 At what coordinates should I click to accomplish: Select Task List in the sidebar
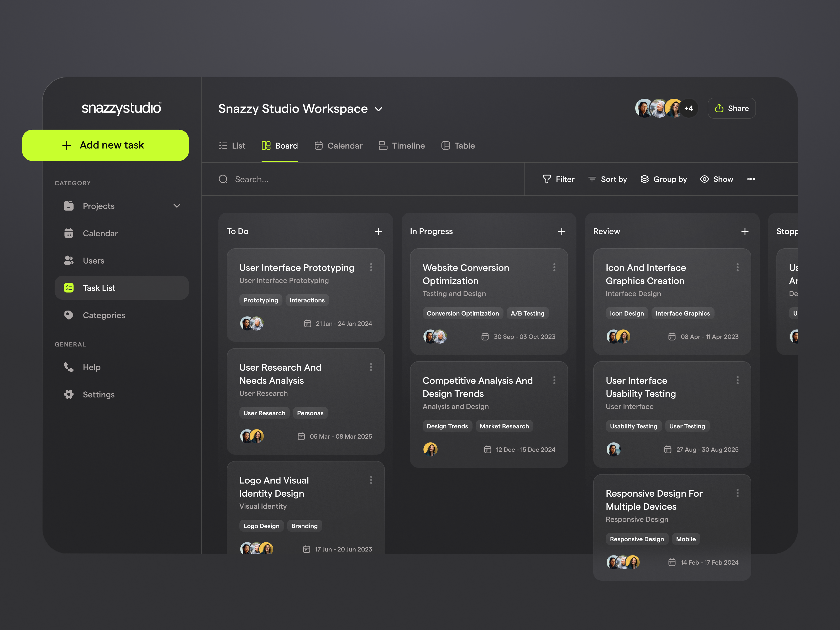tap(122, 288)
